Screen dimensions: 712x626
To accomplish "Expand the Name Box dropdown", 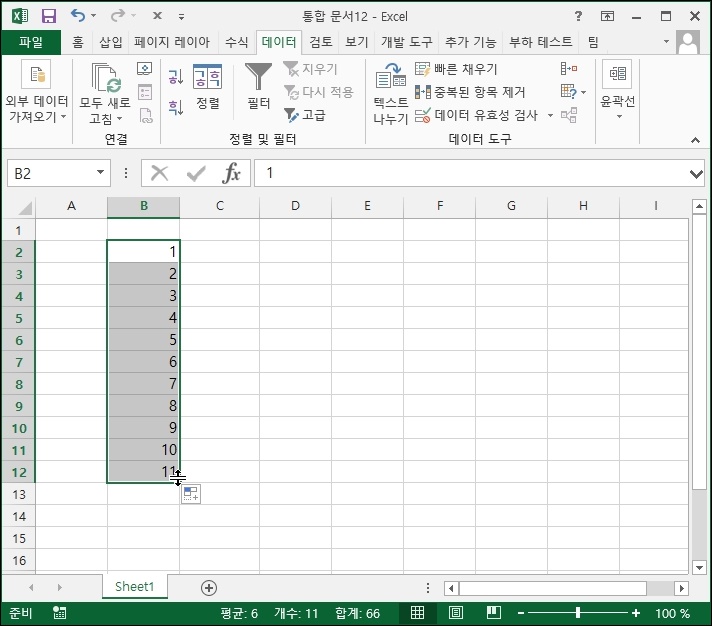I will tap(100, 173).
